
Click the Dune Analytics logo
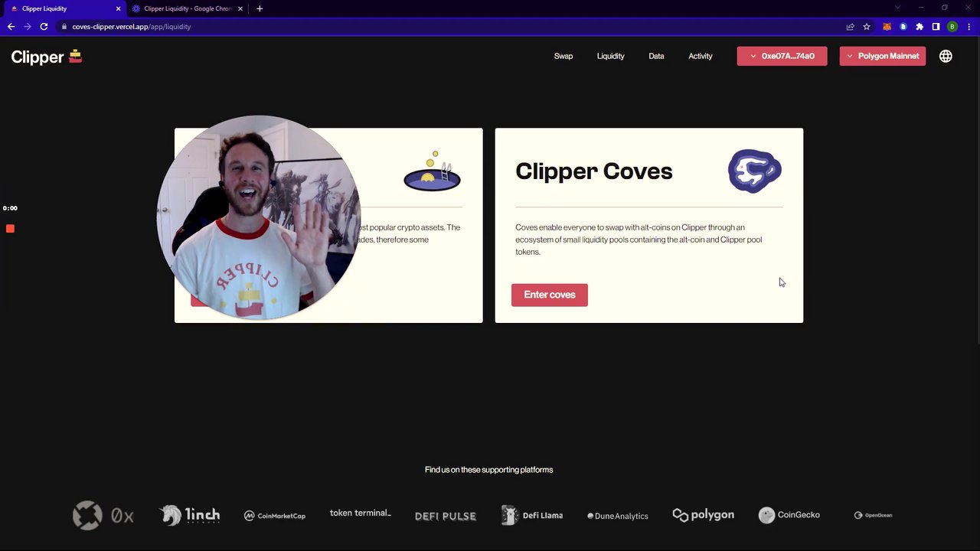pyautogui.click(x=618, y=516)
